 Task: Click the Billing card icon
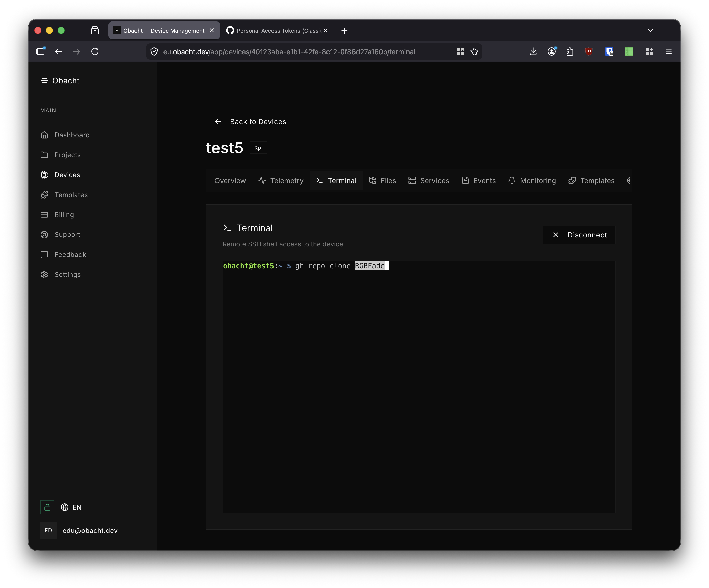pos(44,215)
